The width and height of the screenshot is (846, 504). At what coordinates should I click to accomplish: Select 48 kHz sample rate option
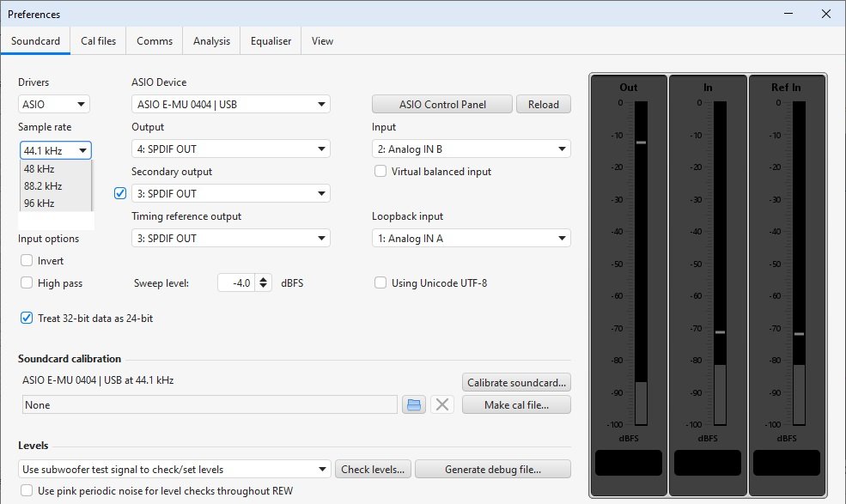click(56, 169)
